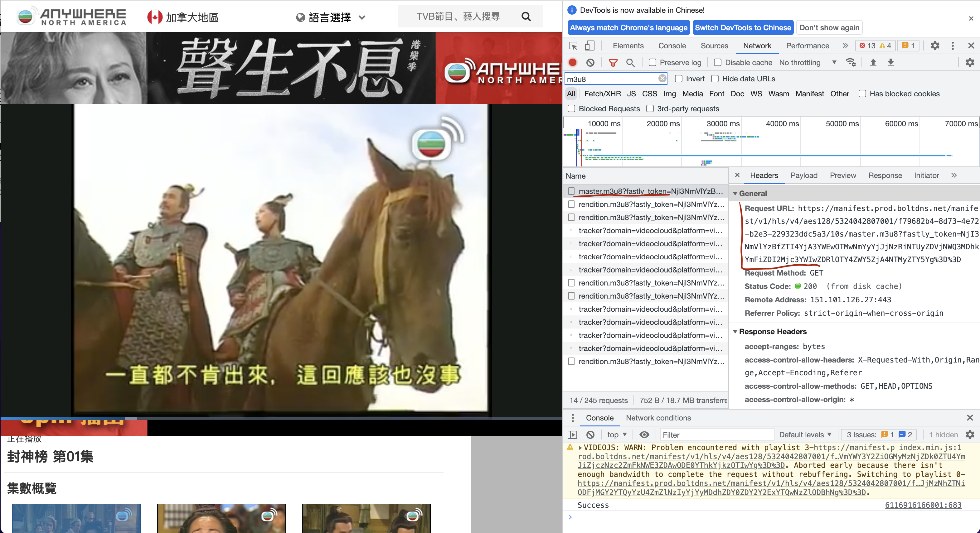Switch to the Sources tab

pyautogui.click(x=714, y=46)
